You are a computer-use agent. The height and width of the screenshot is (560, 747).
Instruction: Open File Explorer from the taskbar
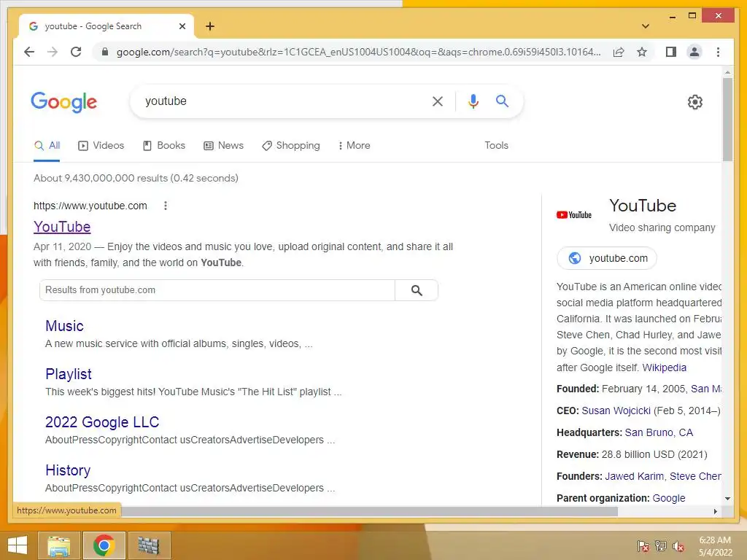click(58, 545)
